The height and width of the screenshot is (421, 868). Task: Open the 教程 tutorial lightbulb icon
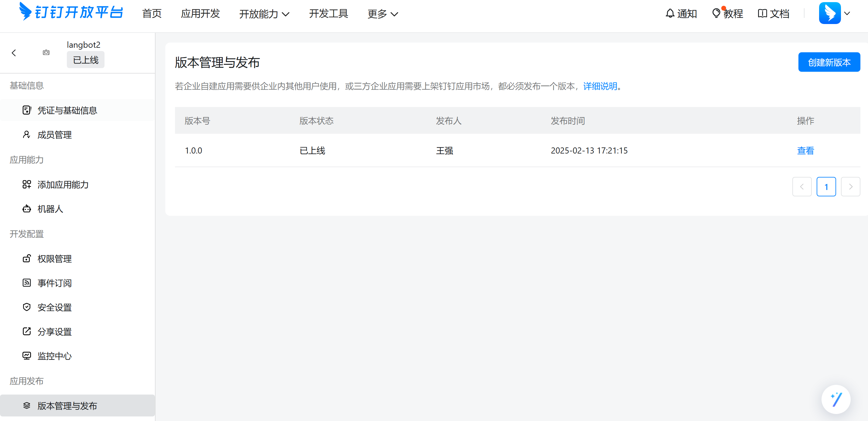[x=716, y=13]
